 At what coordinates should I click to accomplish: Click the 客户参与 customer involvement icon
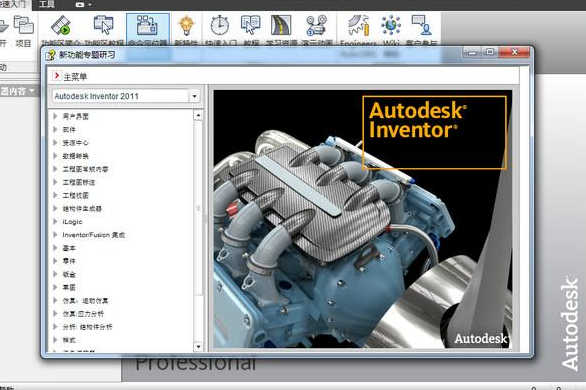422,26
